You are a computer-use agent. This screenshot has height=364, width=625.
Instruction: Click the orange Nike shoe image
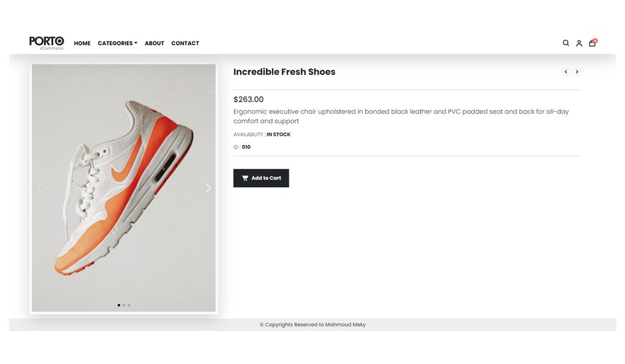pos(123,188)
